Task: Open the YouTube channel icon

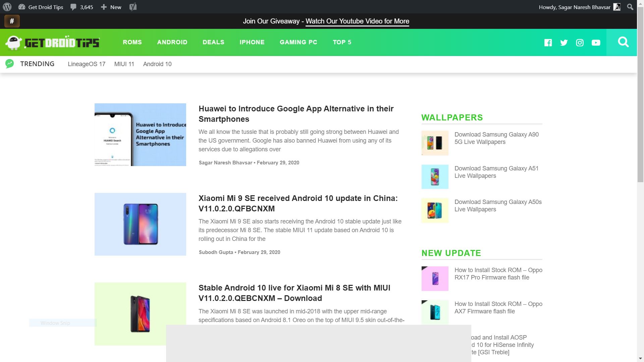Action: (596, 43)
